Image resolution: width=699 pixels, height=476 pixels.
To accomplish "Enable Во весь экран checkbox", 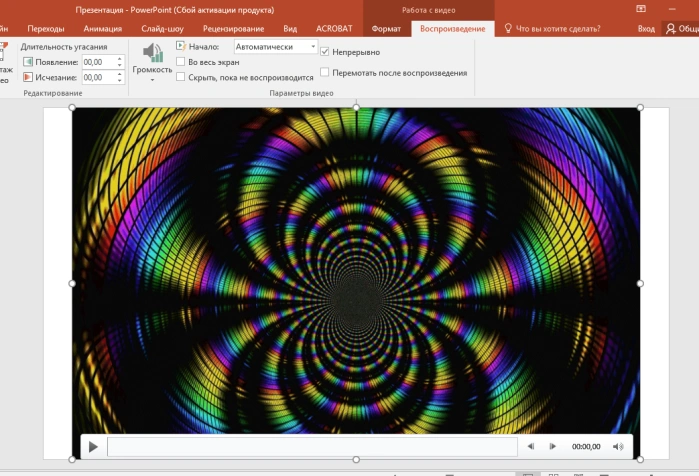I will tap(181, 62).
